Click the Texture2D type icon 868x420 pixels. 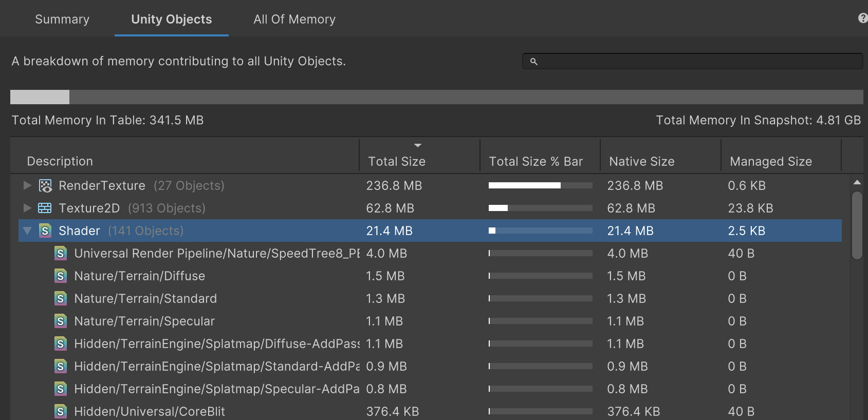[x=45, y=208]
